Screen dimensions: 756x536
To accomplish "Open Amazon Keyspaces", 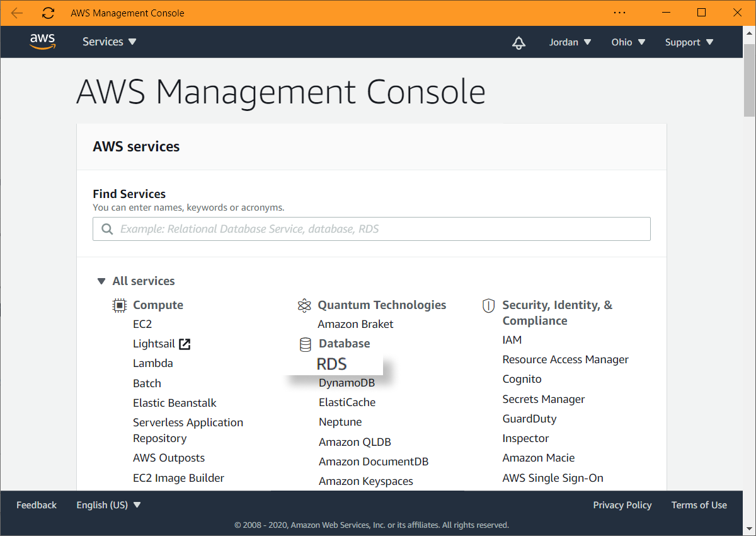I will coord(366,481).
